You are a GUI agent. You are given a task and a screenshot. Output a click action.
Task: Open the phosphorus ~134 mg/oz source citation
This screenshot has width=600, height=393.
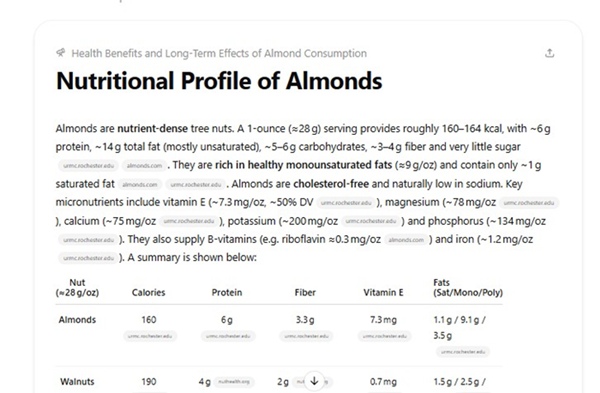[x=88, y=240]
